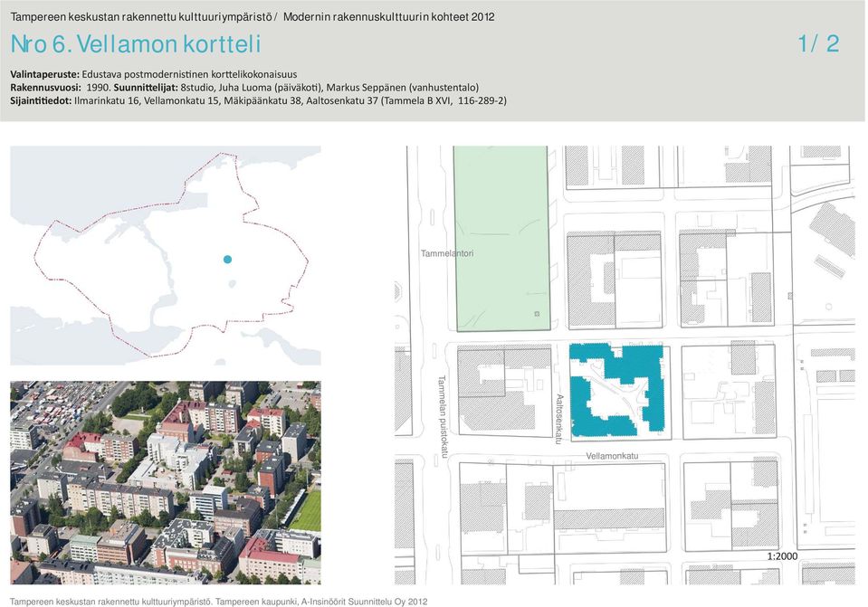Select the page indicator "1/ 2"
The height and width of the screenshot is (607, 868).
pos(819,43)
